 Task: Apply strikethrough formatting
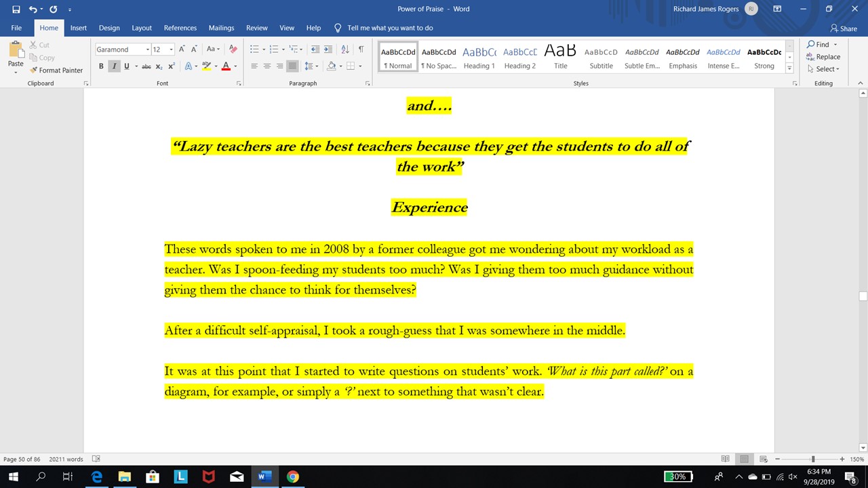146,66
